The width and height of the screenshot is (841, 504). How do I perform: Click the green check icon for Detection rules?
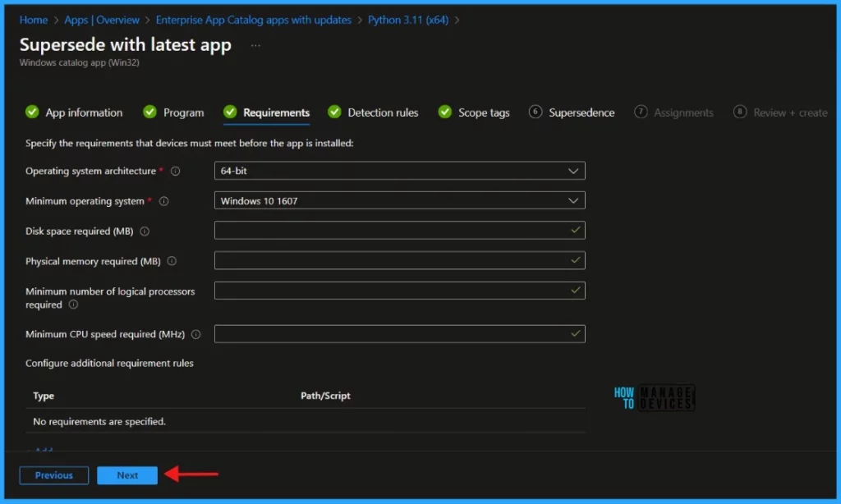335,112
